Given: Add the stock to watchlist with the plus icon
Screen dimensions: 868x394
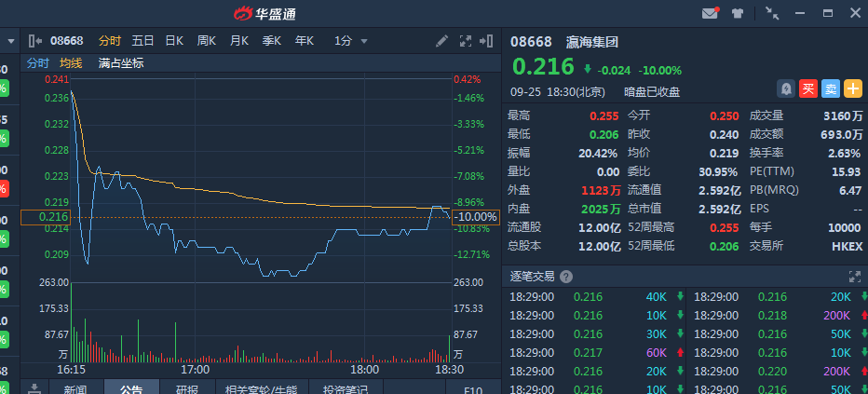Looking at the screenshot, I should tap(853, 88).
